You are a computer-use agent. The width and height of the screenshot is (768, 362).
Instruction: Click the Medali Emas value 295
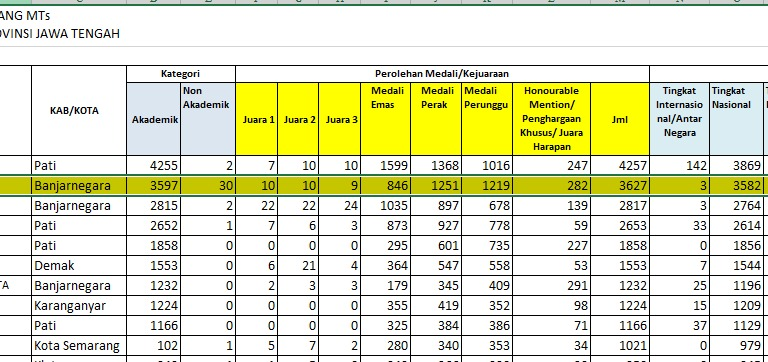tap(385, 246)
